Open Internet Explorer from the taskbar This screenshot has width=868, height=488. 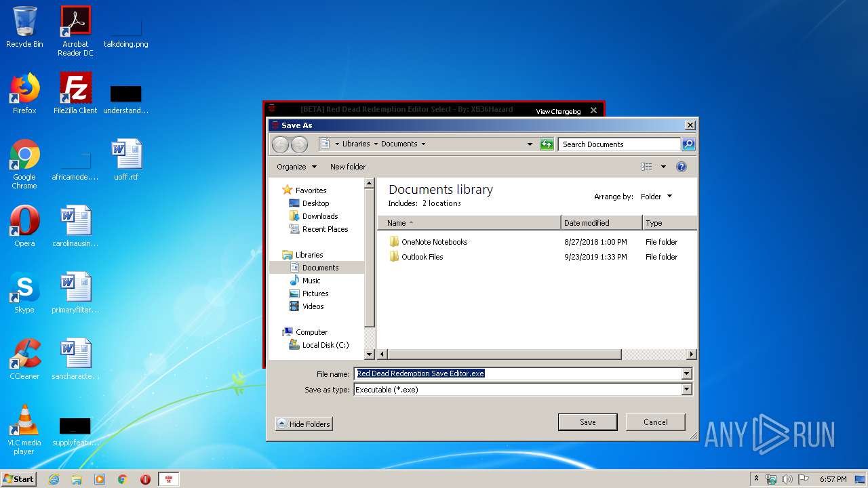[54, 479]
